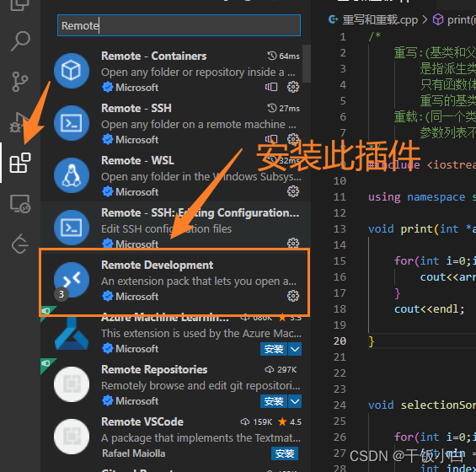Click the print breadcrumb symbol text
The width and height of the screenshot is (476, 472).
462,19
